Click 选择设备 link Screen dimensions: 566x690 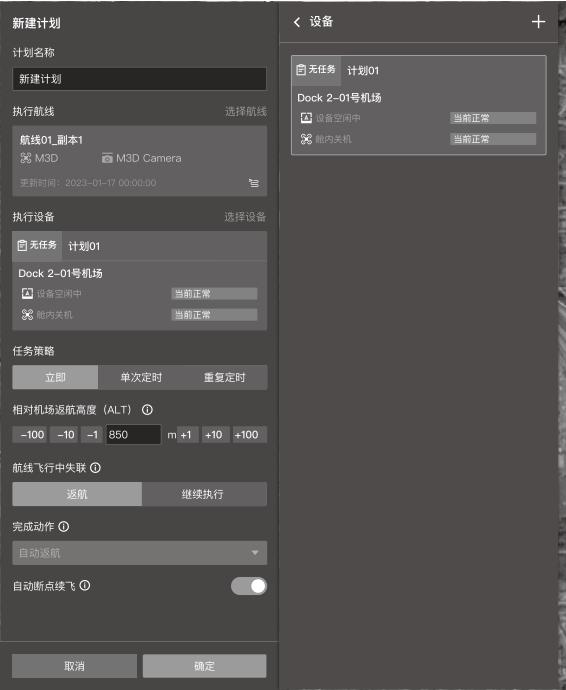click(245, 217)
